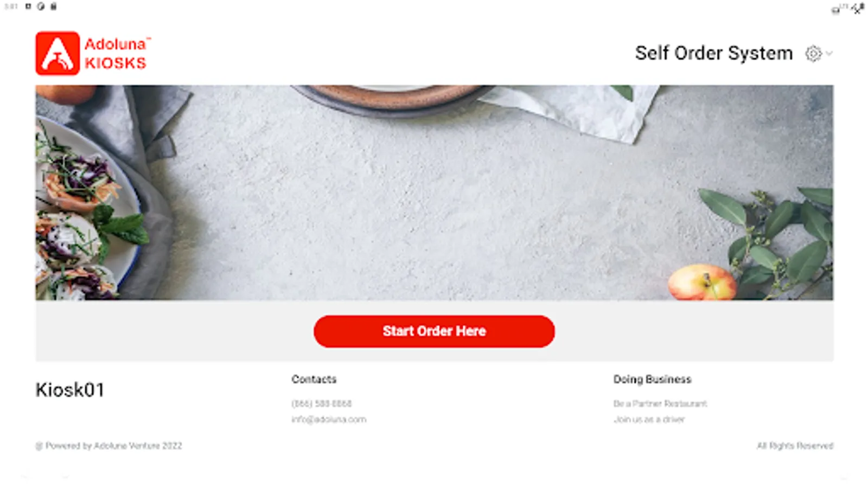Click the Kiosk01 label
The width and height of the screenshot is (868, 488).
(70, 390)
